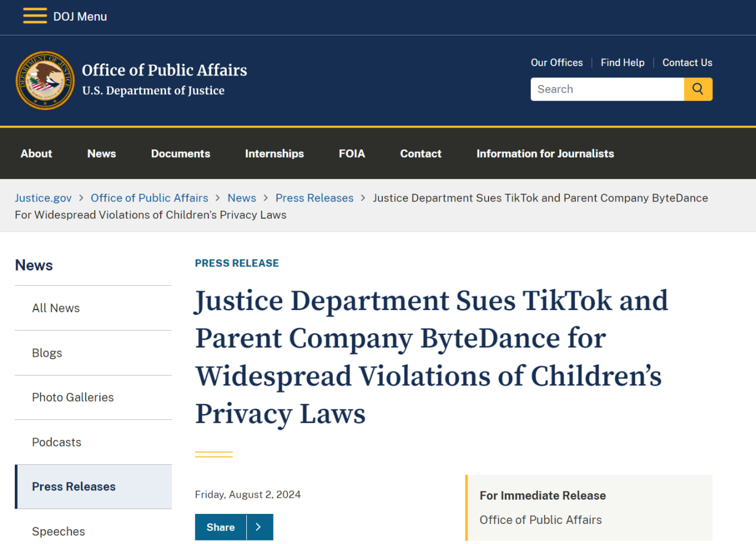This screenshot has width=756, height=544.
Task: Click the current page breadcrumb title text
Action: [361, 206]
